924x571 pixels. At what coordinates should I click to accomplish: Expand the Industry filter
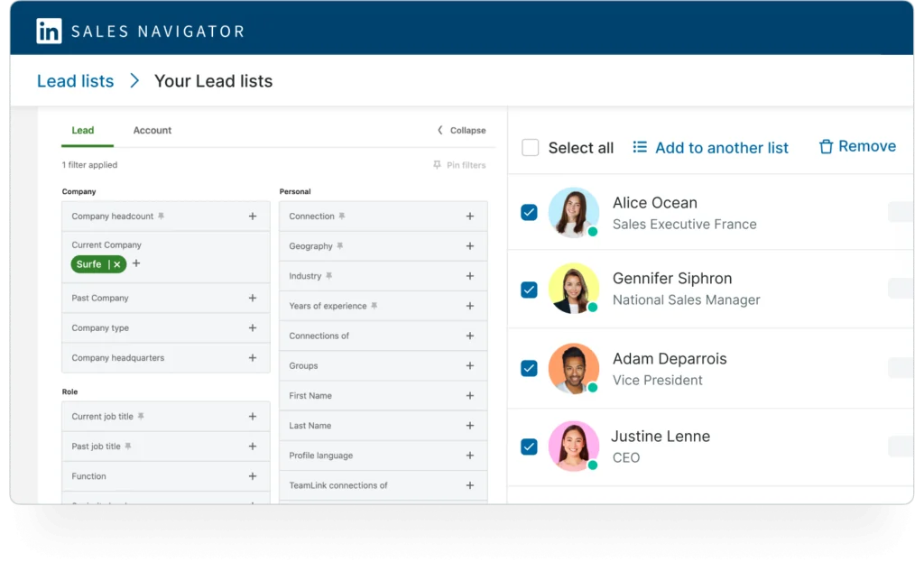(469, 276)
